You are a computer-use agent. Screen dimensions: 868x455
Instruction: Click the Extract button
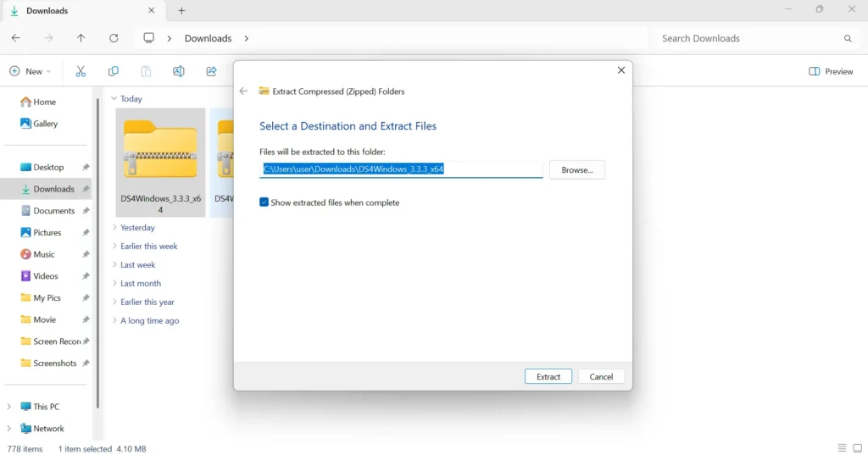click(x=548, y=376)
